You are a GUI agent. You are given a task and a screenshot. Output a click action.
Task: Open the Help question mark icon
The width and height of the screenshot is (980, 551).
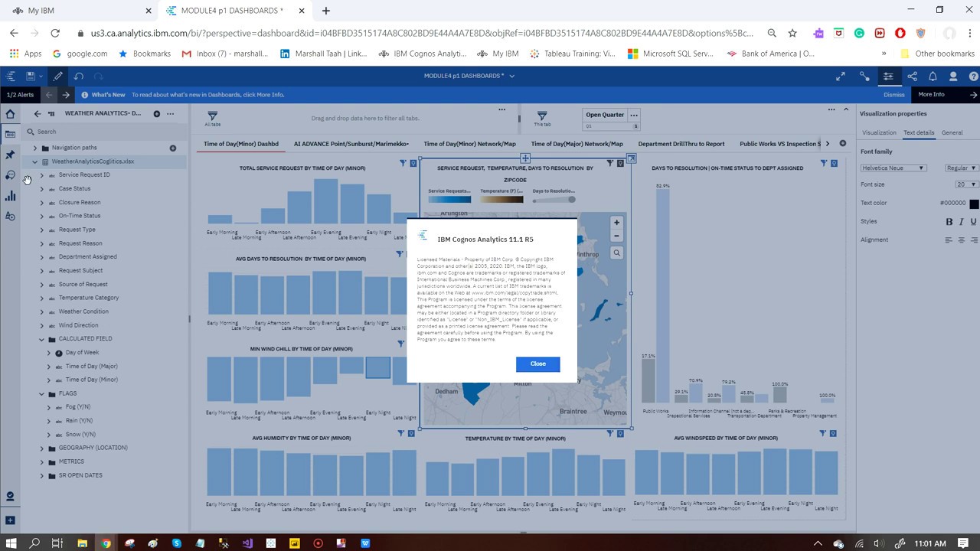973,76
